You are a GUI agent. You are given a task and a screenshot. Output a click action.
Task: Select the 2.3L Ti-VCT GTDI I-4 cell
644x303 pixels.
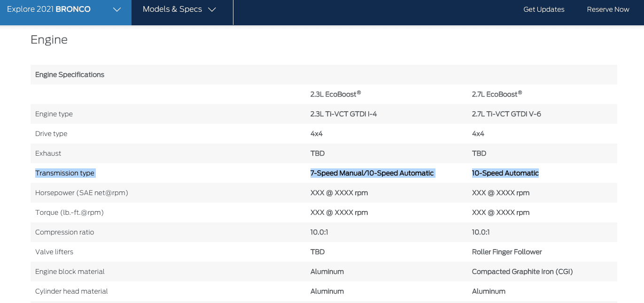click(x=343, y=114)
